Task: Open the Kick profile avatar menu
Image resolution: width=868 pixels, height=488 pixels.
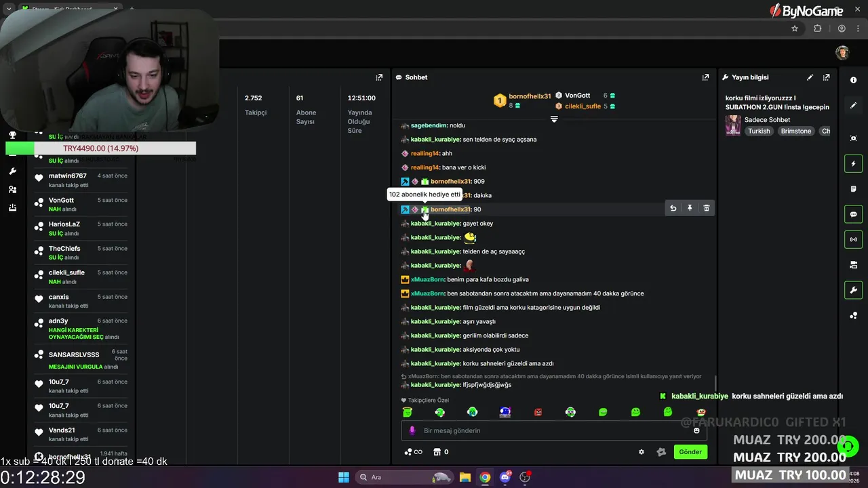Action: point(842,53)
